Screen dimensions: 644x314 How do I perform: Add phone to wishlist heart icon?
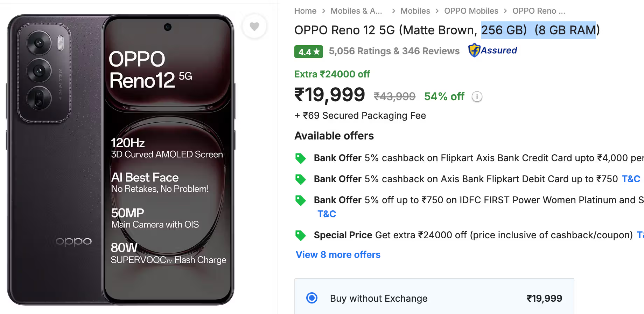pyautogui.click(x=254, y=26)
